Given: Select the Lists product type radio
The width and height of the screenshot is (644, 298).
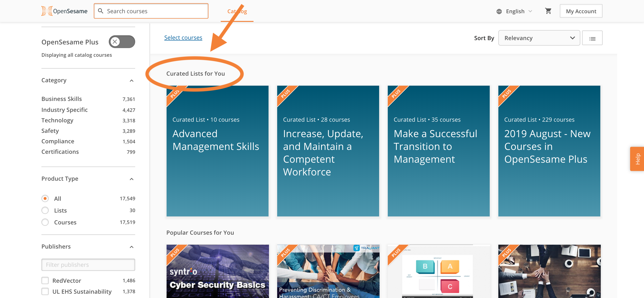Looking at the screenshot, I should [45, 211].
